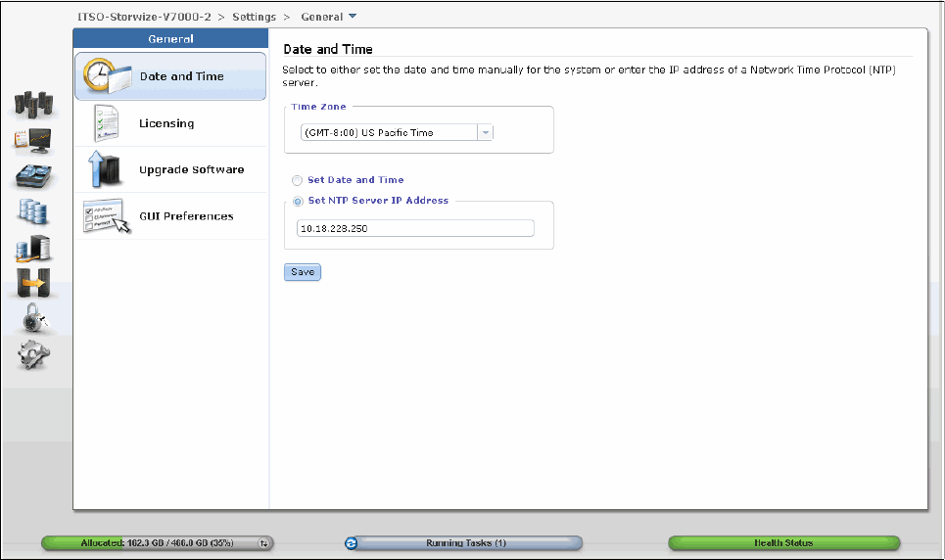
Task: Toggle the allocated capacity view arrow button
Action: [262, 543]
